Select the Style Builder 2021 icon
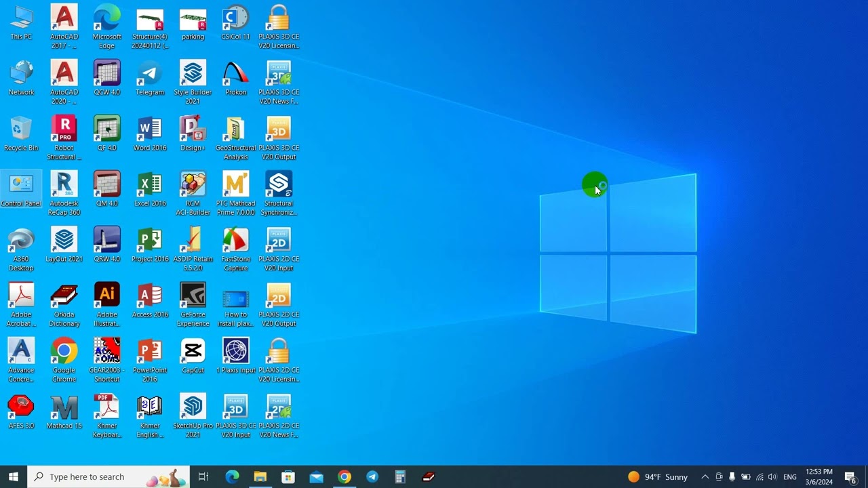This screenshot has width=868, height=488. (193, 83)
